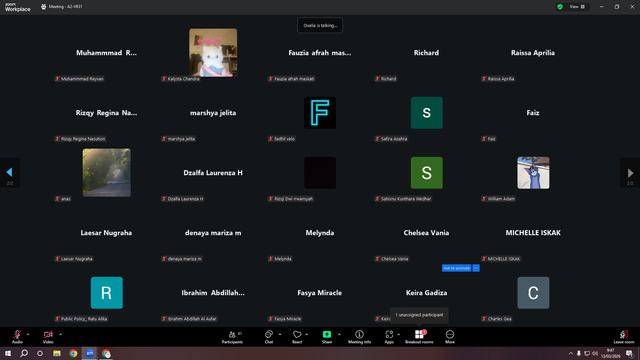Expand reaction options arrow next to React
Image resolution: width=640 pixels, height=360 pixels.
(x=307, y=334)
